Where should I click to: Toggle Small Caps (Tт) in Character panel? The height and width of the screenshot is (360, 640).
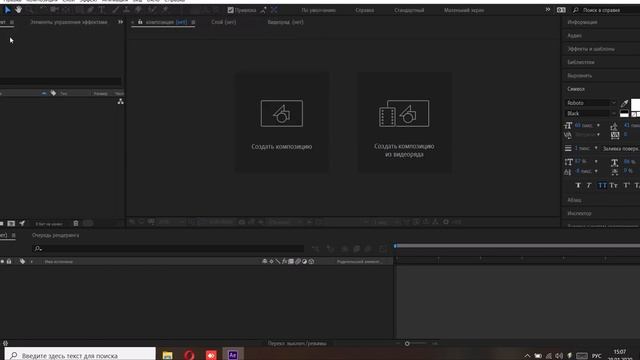click(613, 185)
